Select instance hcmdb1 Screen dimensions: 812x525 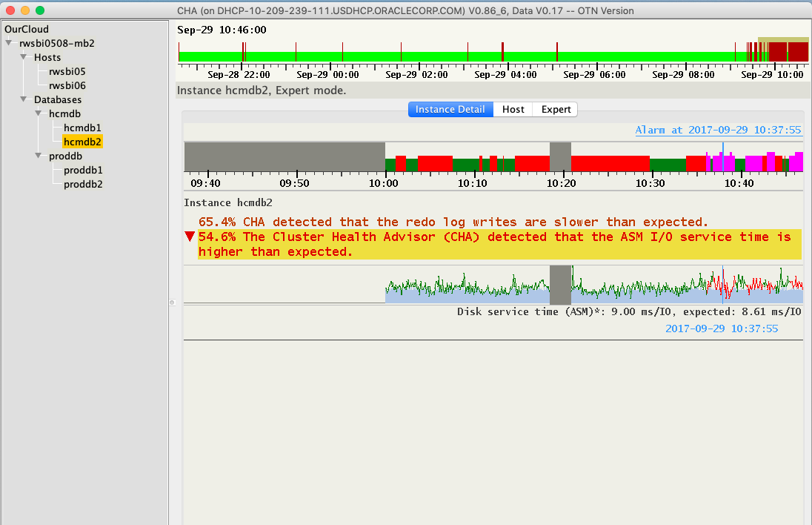click(x=82, y=128)
